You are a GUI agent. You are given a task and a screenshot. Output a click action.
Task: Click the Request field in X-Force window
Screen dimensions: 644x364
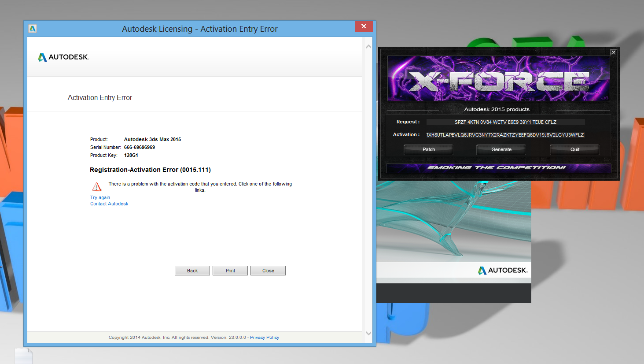pos(505,122)
